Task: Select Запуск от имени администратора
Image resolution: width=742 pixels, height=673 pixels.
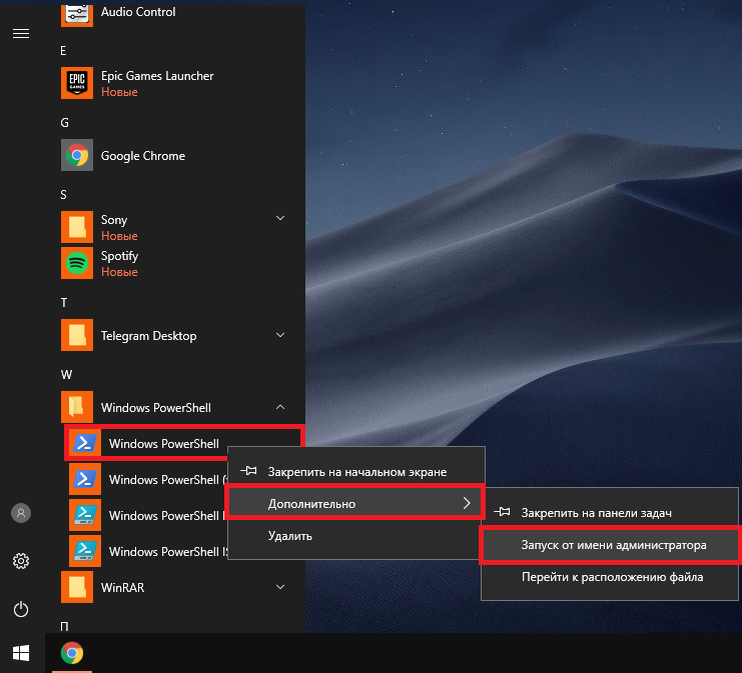Action: (610, 545)
